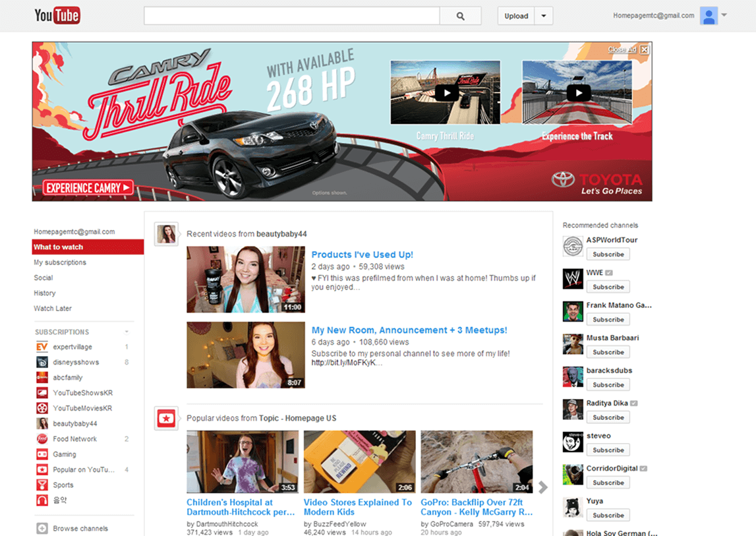
Task: Select What to watch menu item
Action: click(88, 247)
